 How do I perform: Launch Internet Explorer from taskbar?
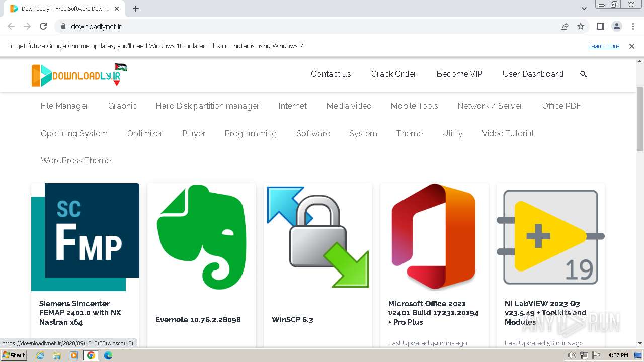coord(40,355)
